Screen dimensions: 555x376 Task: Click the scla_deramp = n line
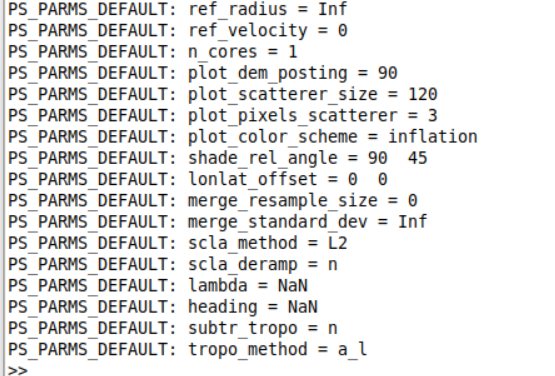tap(173, 264)
